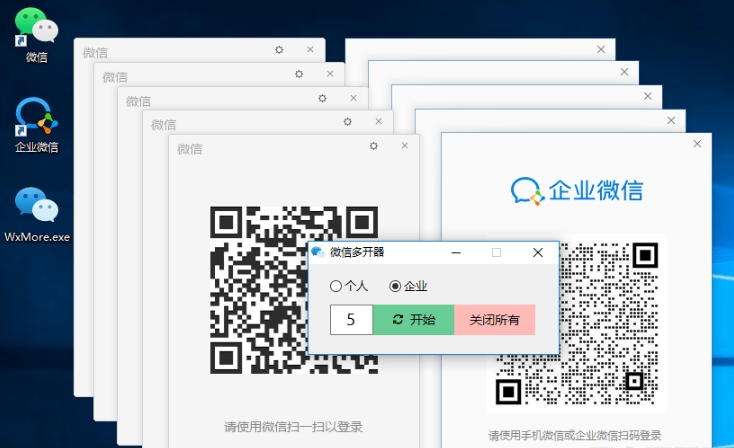The height and width of the screenshot is (448, 734).
Task: Open settings gear in rearmost 微信 window
Action: (x=279, y=50)
